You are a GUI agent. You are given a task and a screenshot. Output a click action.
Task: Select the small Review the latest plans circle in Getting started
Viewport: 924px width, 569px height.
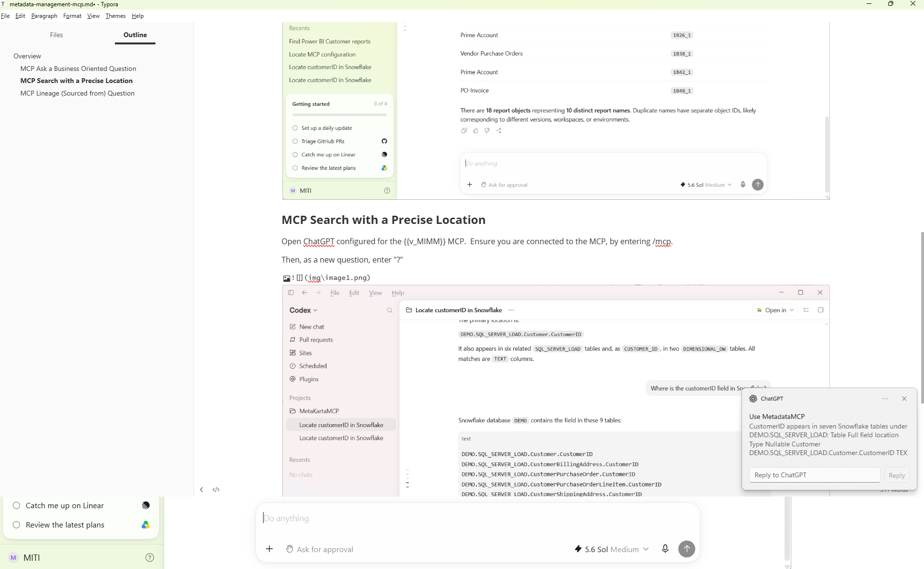(295, 168)
